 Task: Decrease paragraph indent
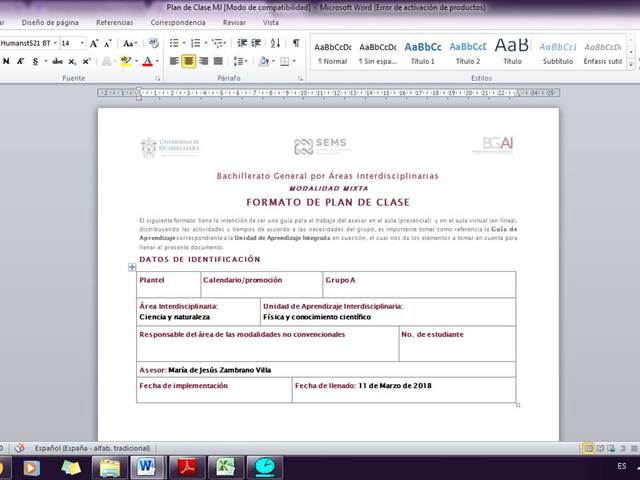tap(242, 43)
